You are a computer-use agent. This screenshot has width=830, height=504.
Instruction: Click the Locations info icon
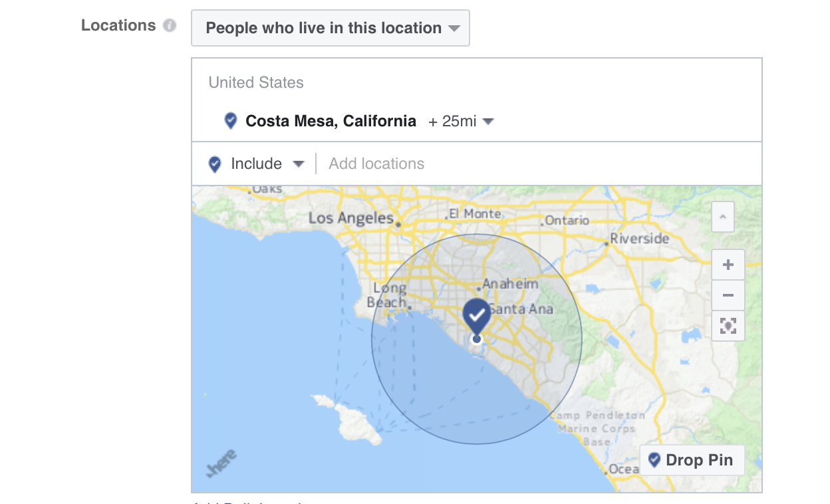click(170, 26)
